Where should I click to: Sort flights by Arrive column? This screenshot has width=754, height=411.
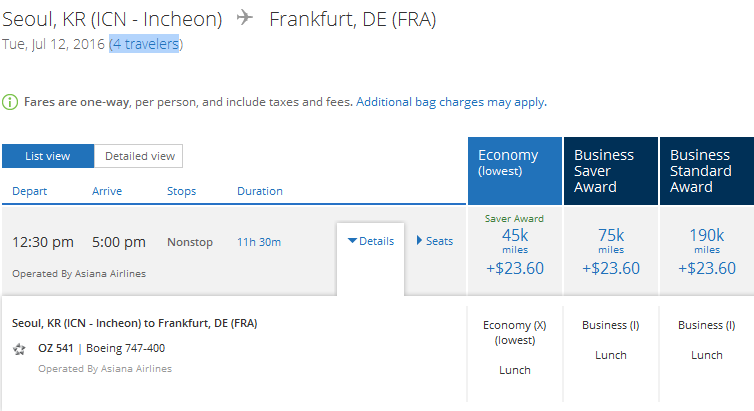coord(107,191)
